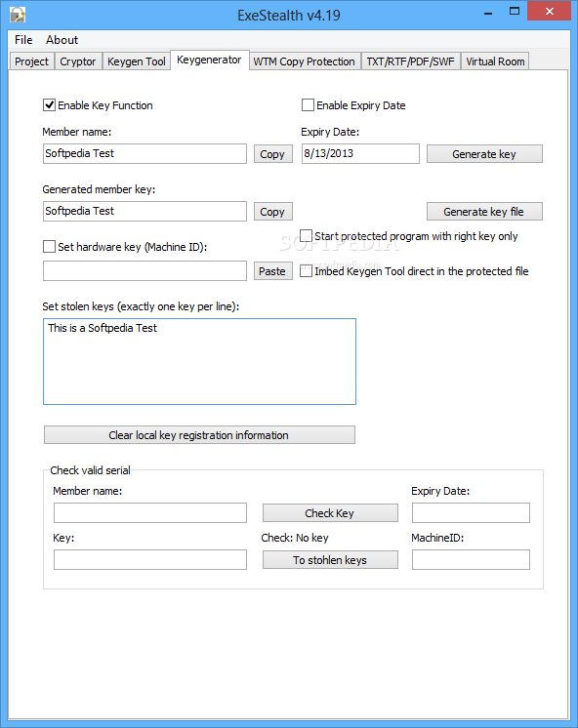This screenshot has height=728, width=578.
Task: Open the File menu
Action: [23, 40]
